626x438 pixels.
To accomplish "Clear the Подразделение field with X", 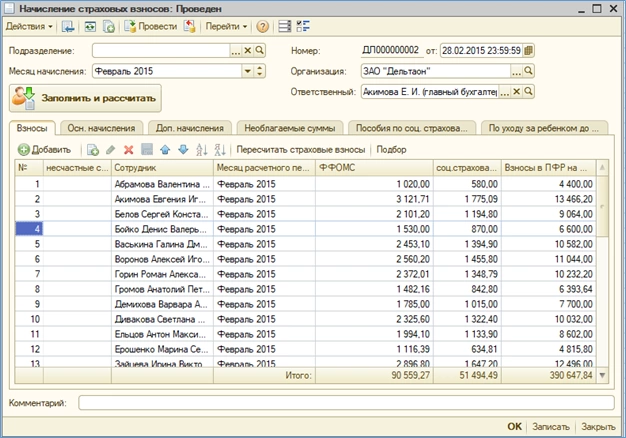I will [247, 50].
